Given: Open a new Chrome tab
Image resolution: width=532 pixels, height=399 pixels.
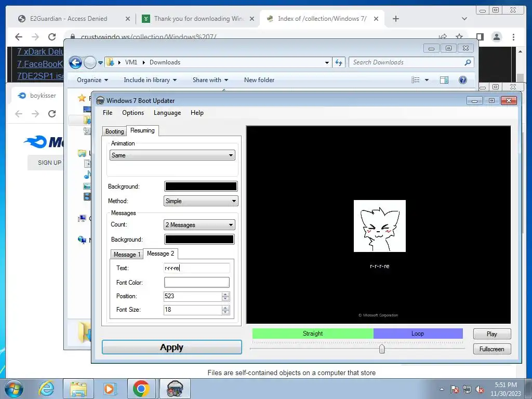Looking at the screenshot, I should (x=395, y=19).
